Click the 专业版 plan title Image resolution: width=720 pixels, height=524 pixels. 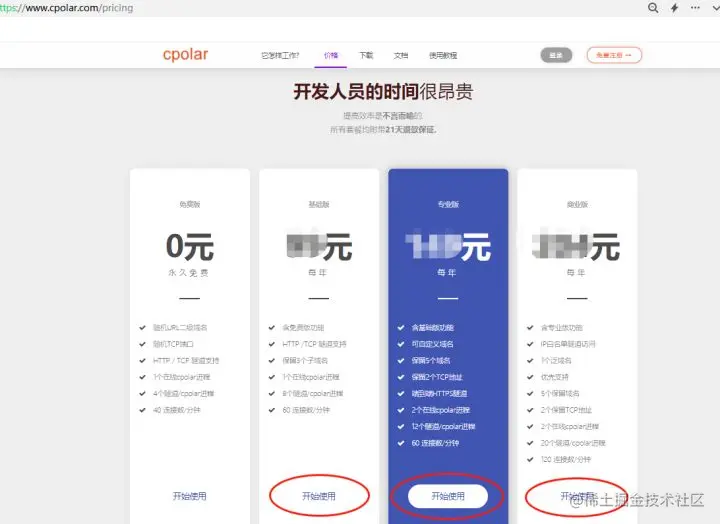pos(448,204)
